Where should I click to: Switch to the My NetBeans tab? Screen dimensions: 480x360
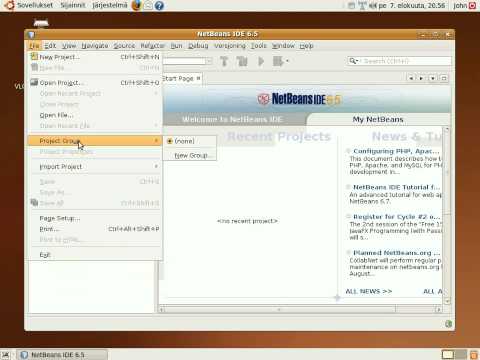[x=378, y=119]
